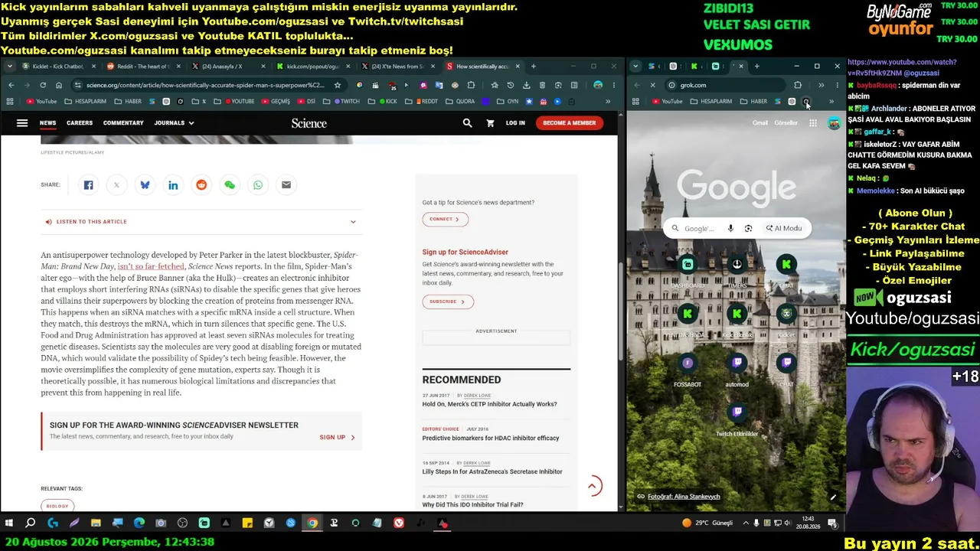Share the article on Facebook
Viewport: 980px width, 551px height.
pyautogui.click(x=88, y=185)
